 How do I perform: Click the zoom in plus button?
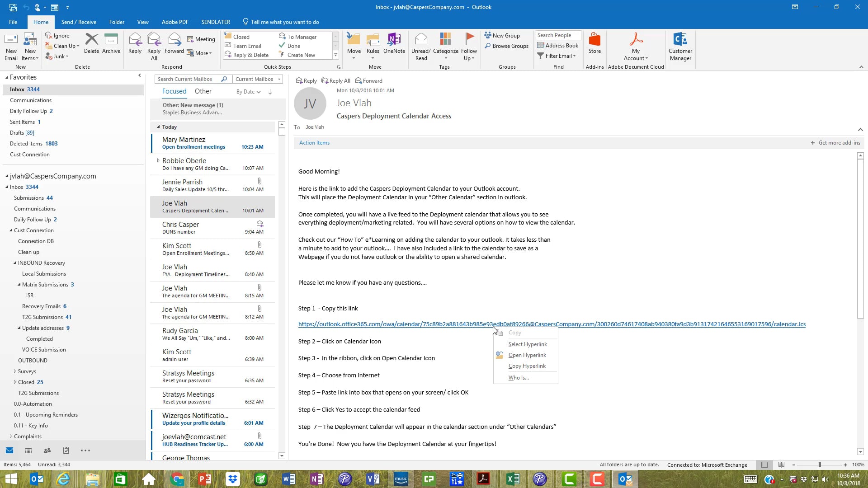[845, 465]
